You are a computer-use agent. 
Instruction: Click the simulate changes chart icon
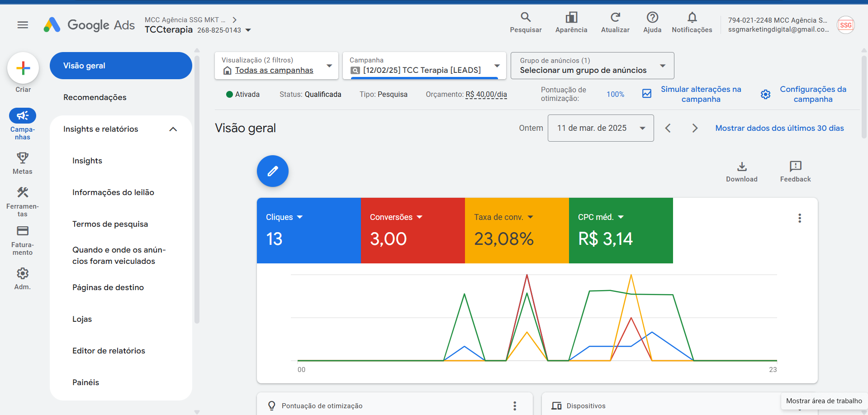(647, 94)
